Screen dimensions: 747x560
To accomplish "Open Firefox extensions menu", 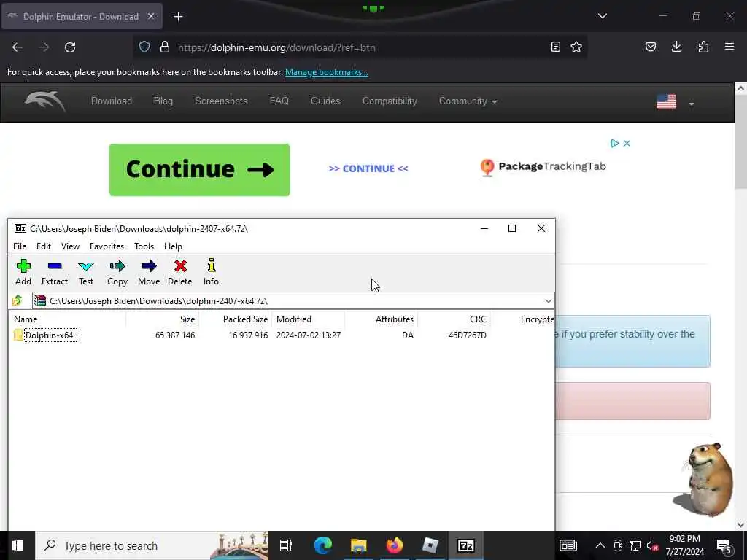I will [703, 47].
